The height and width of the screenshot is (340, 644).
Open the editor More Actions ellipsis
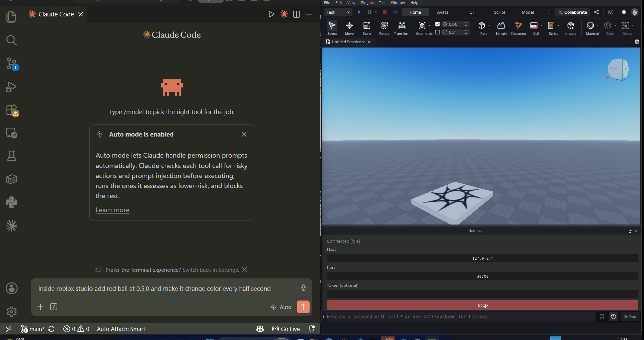pos(309,14)
